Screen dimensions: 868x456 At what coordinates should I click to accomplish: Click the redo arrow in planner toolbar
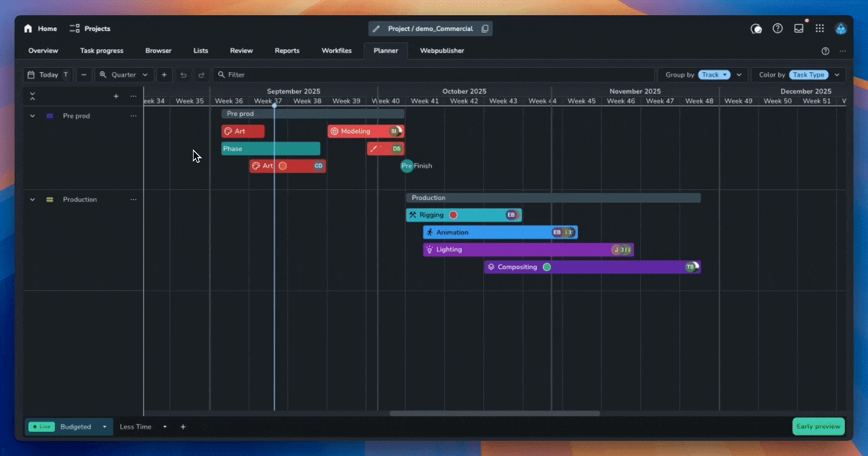pyautogui.click(x=201, y=75)
